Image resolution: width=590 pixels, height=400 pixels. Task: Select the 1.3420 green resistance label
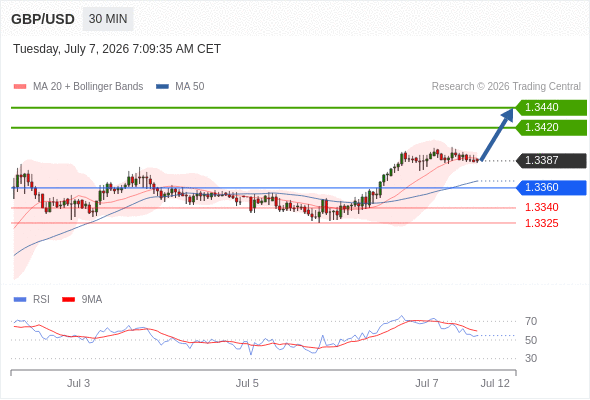tap(551, 128)
